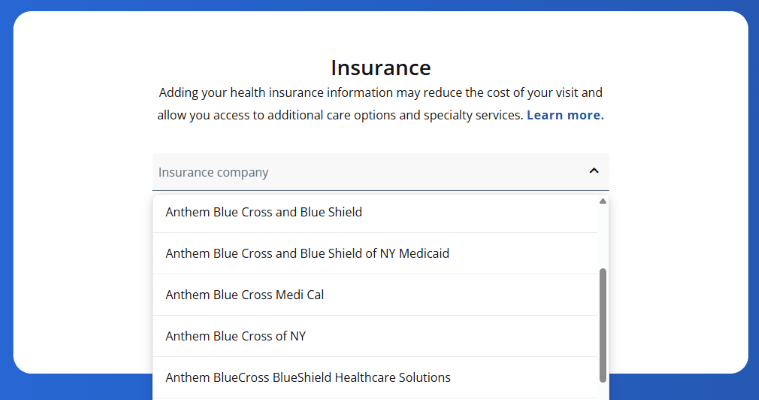Click the blue background left of the card
The height and width of the screenshot is (400, 759).
(6, 200)
